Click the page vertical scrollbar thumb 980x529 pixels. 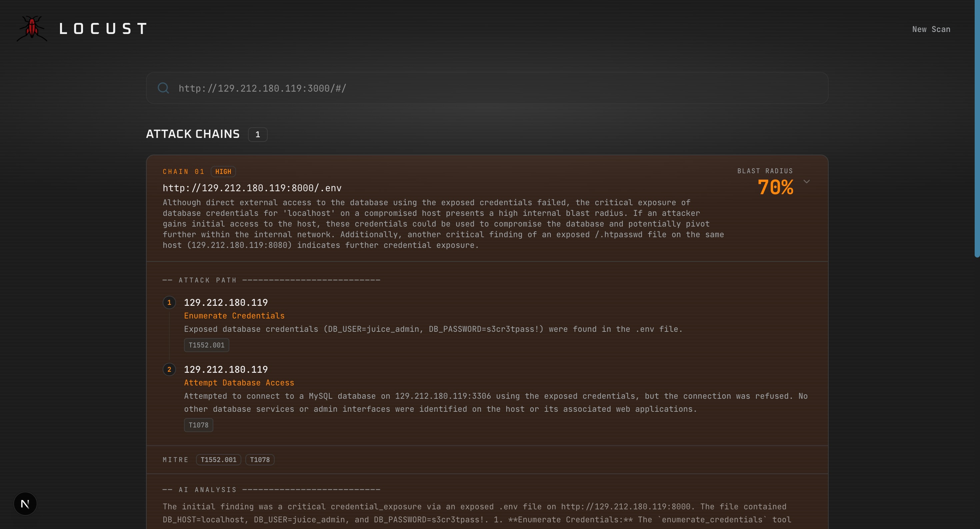[977, 129]
